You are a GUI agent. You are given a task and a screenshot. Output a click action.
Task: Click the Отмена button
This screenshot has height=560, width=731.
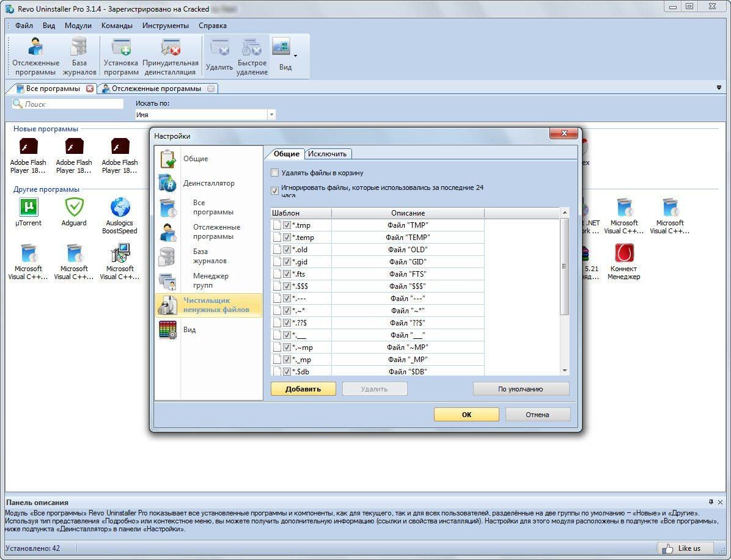click(537, 415)
